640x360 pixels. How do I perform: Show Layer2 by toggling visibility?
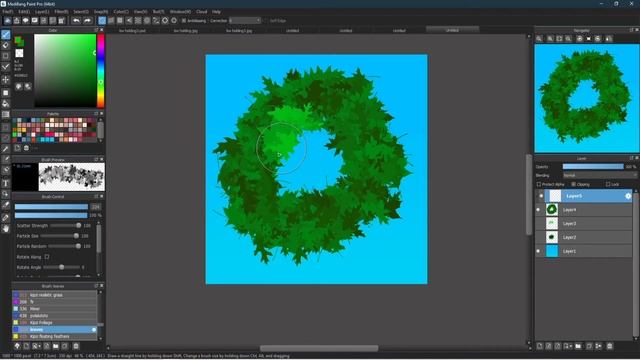538,237
